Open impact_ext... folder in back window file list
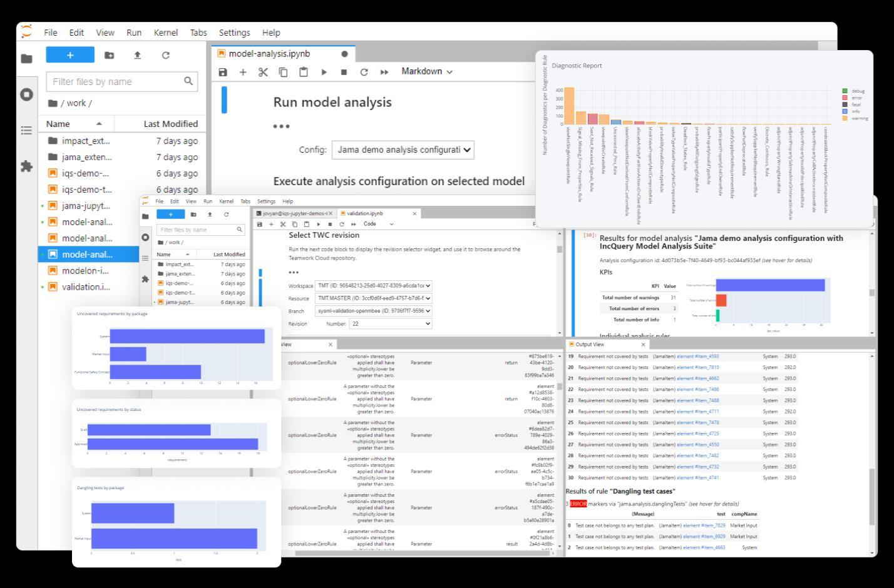The image size is (894, 588). (122, 141)
